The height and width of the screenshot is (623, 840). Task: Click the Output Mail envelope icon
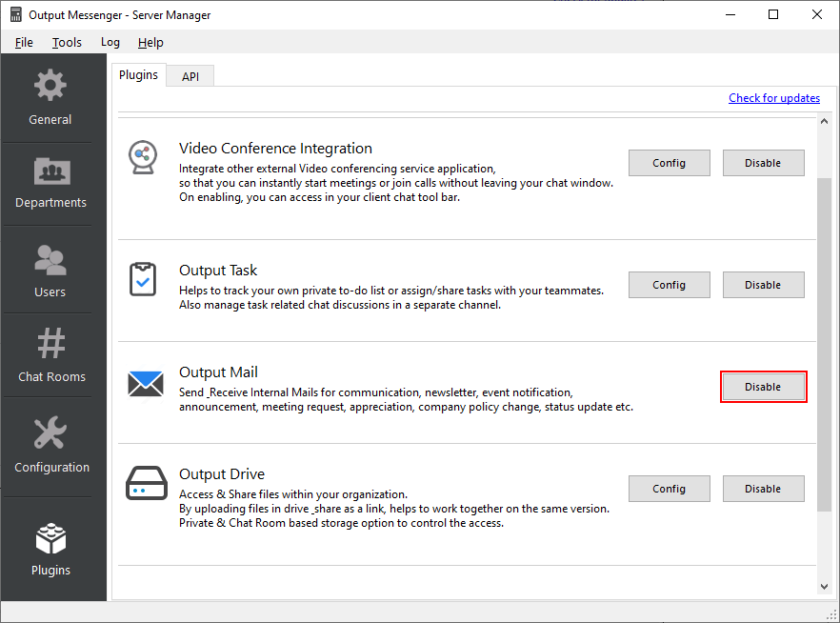[146, 384]
